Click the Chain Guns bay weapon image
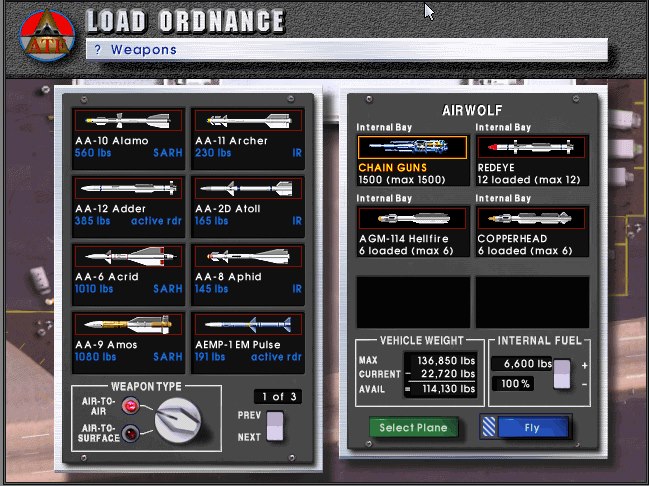This screenshot has width=649, height=486. 413,147
